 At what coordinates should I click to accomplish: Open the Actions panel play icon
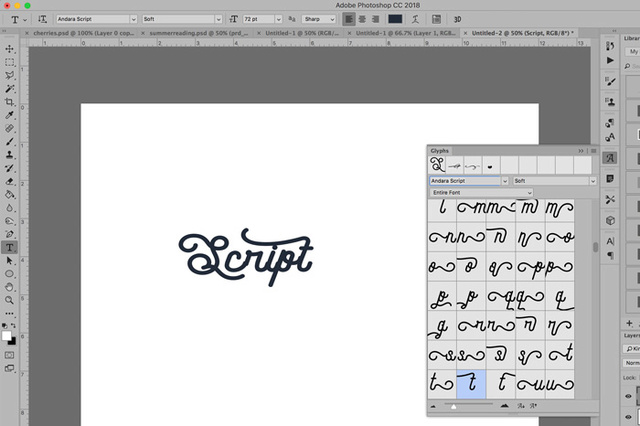coord(610,60)
